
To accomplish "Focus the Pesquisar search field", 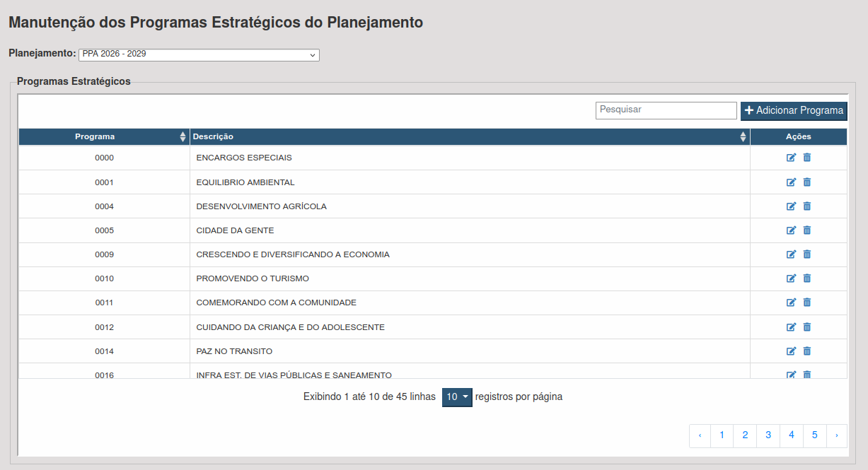I will point(666,110).
